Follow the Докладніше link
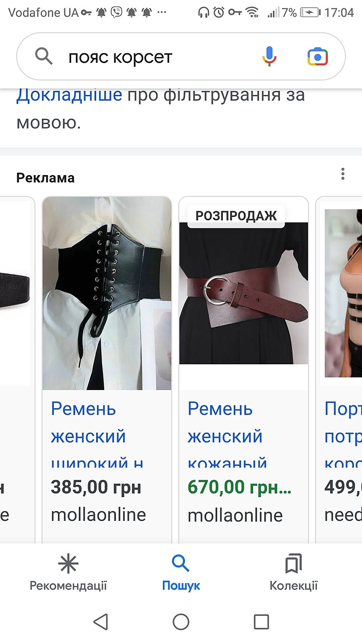 69,95
